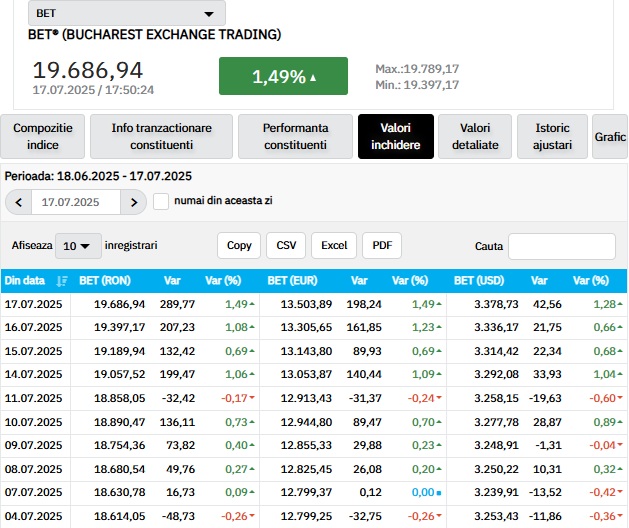Image resolution: width=629 pixels, height=528 pixels.
Task: Click the green 1,49% change badge
Action: point(283,76)
